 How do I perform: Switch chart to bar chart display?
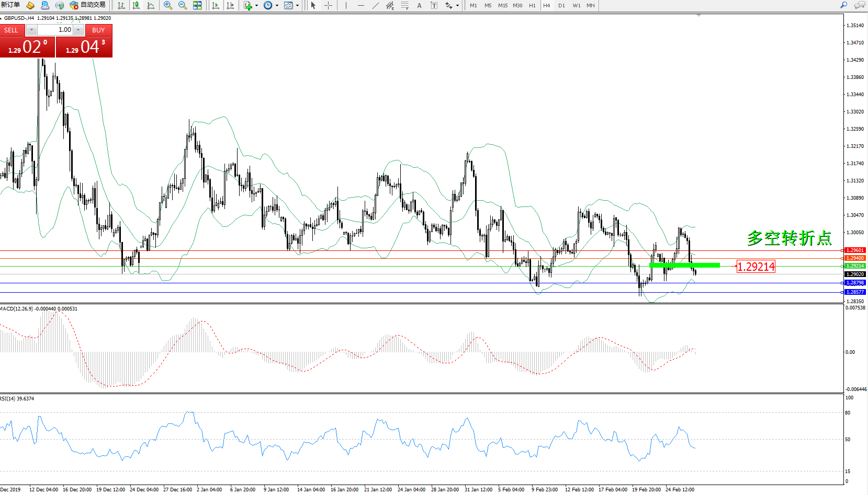point(121,5)
